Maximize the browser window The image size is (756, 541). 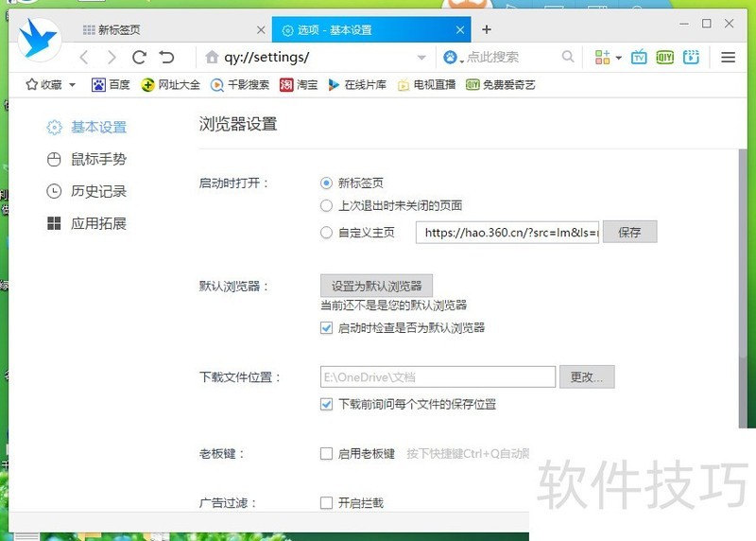click(706, 24)
